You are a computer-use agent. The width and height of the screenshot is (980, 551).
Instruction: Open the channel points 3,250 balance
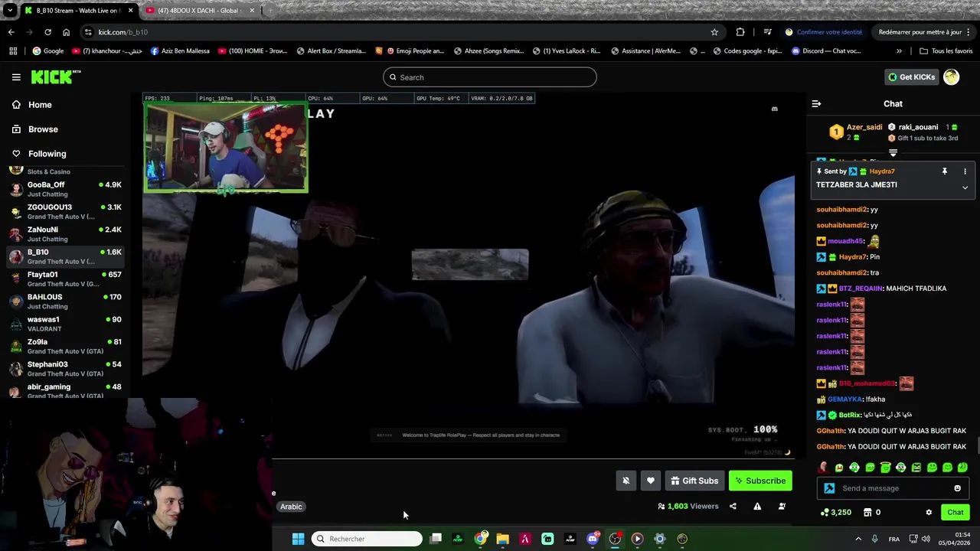point(835,513)
